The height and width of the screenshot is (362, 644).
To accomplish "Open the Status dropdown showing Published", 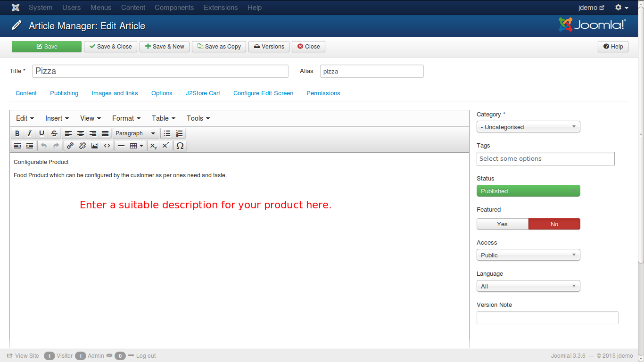I will pos(528,191).
